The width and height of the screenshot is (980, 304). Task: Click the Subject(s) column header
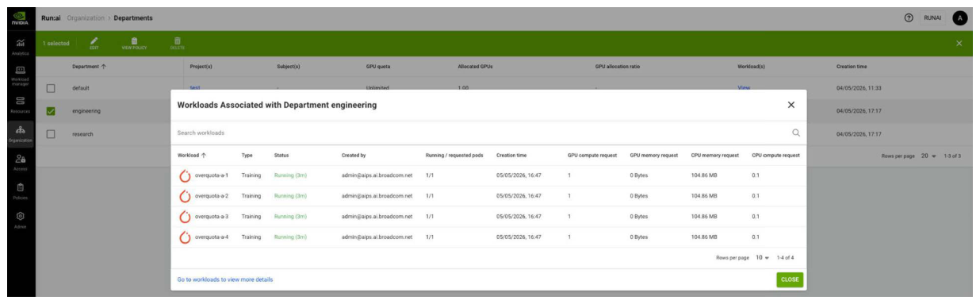pyautogui.click(x=289, y=67)
